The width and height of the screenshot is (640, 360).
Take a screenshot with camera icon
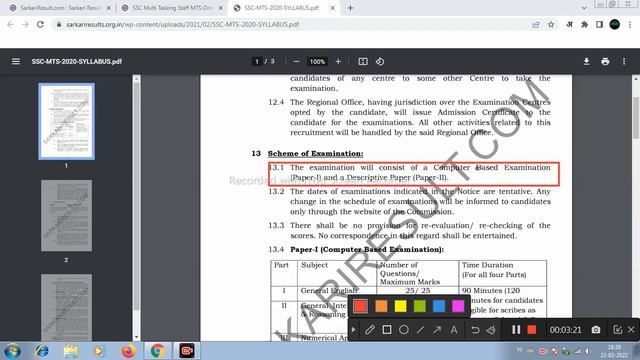click(596, 330)
